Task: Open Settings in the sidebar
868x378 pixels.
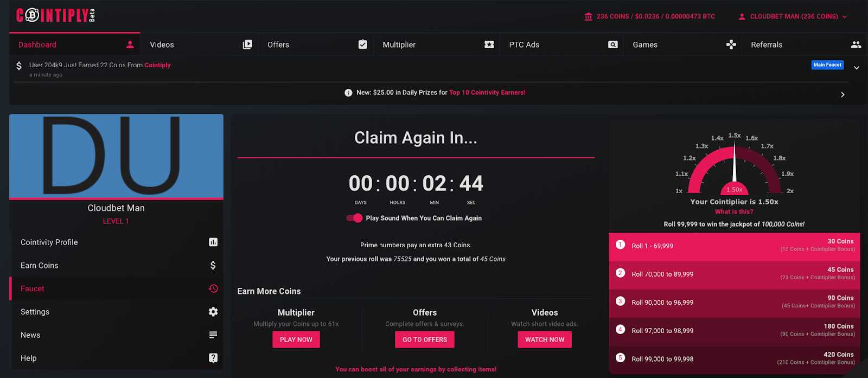Action: pyautogui.click(x=116, y=312)
